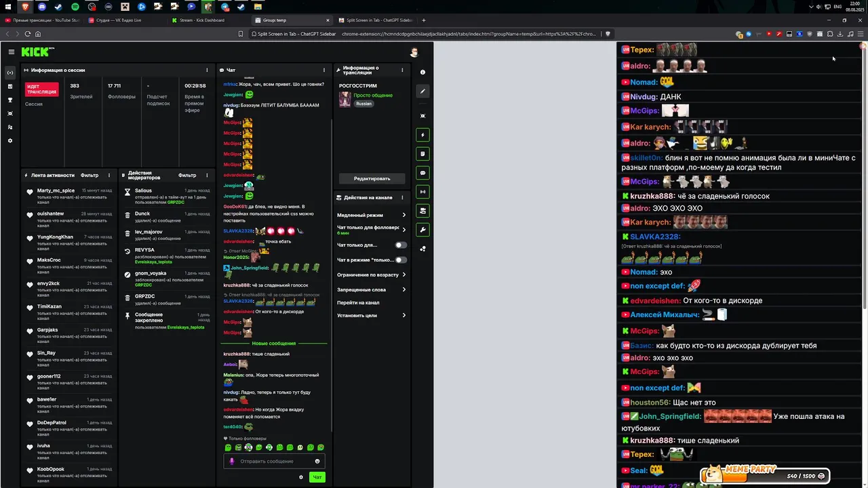Click the microphone icon in chat input

231,462
